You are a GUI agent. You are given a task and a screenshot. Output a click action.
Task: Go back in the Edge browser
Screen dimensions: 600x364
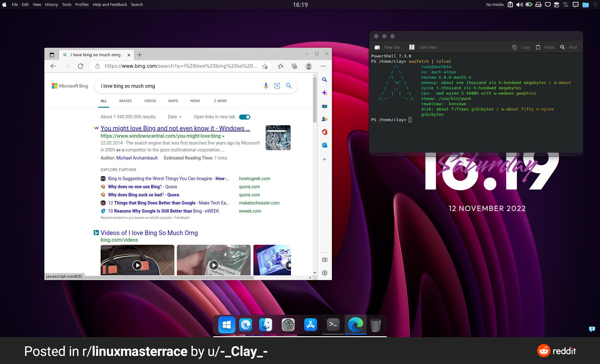(53, 66)
